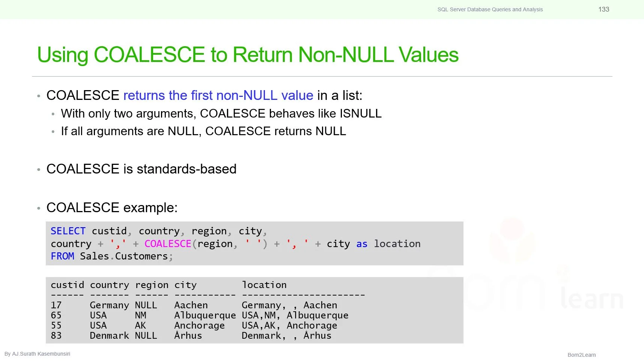
Task: Click "Sales.Customers" in the query
Action: [124, 256]
